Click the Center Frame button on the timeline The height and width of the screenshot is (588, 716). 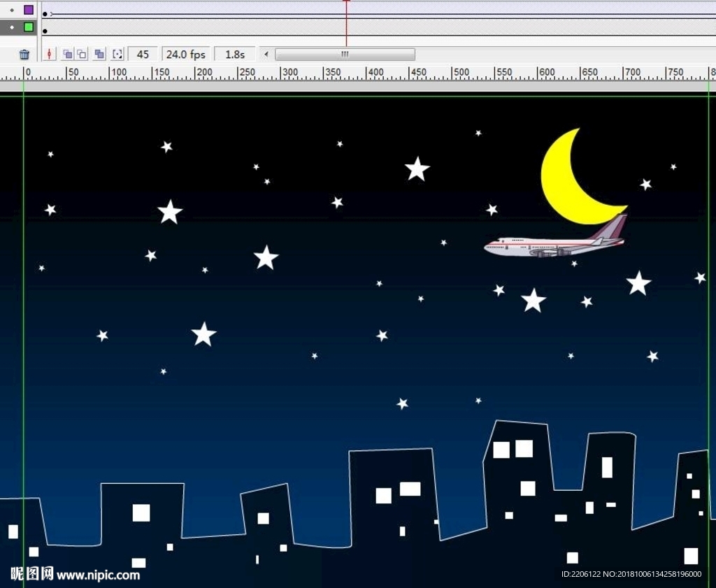pos(50,55)
